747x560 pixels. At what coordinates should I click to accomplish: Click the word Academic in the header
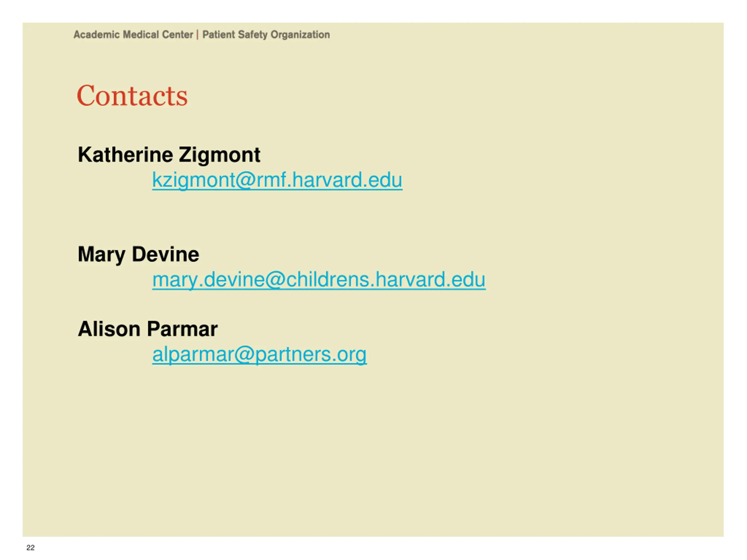[97, 34]
